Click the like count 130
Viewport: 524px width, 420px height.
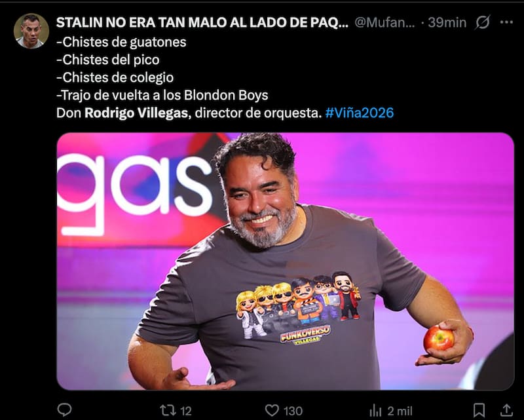(x=293, y=411)
